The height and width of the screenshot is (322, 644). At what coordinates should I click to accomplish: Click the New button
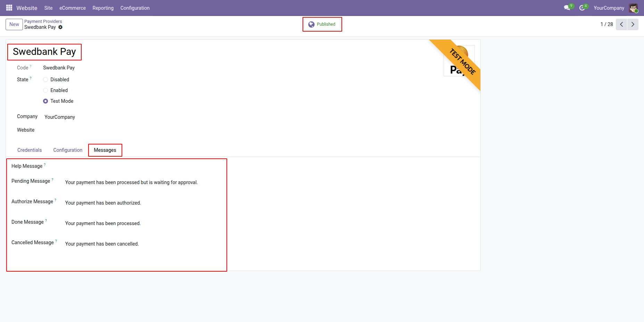point(14,24)
